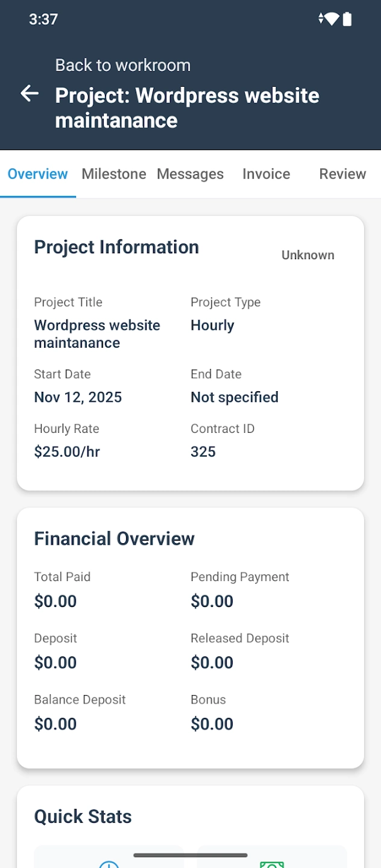The height and width of the screenshot is (868, 381).
Task: Tap the Unknown status badge
Action: point(307,255)
